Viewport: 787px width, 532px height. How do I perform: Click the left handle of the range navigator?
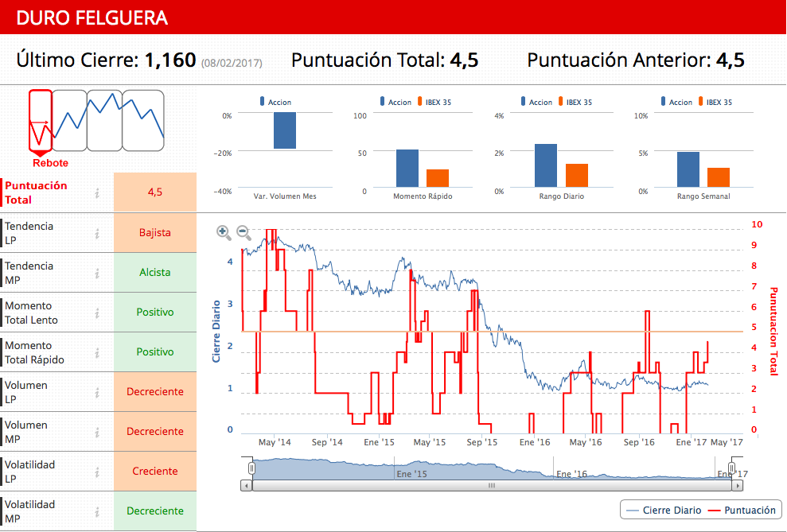[x=252, y=468]
